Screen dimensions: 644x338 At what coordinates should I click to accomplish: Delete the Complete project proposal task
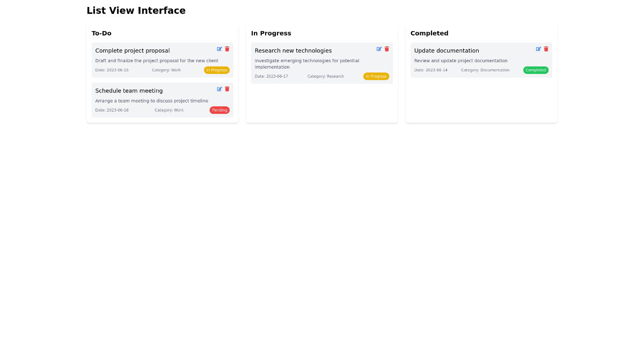click(227, 49)
